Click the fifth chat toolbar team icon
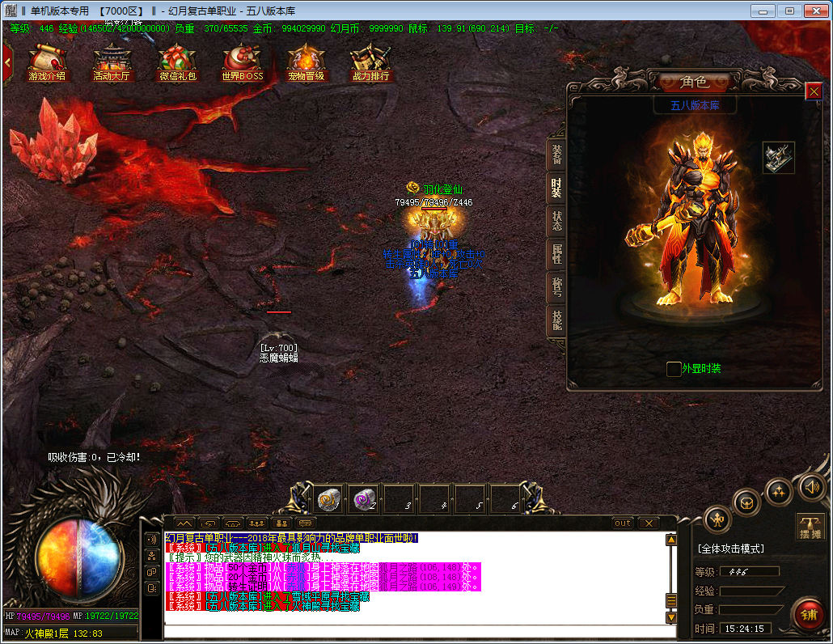The height and width of the screenshot is (644, 833). [x=281, y=523]
